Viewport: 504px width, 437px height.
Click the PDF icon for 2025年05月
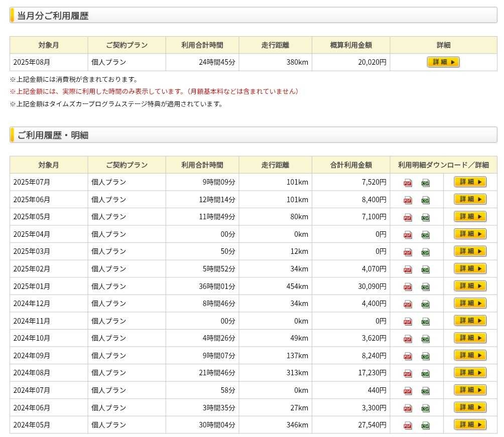408,218
